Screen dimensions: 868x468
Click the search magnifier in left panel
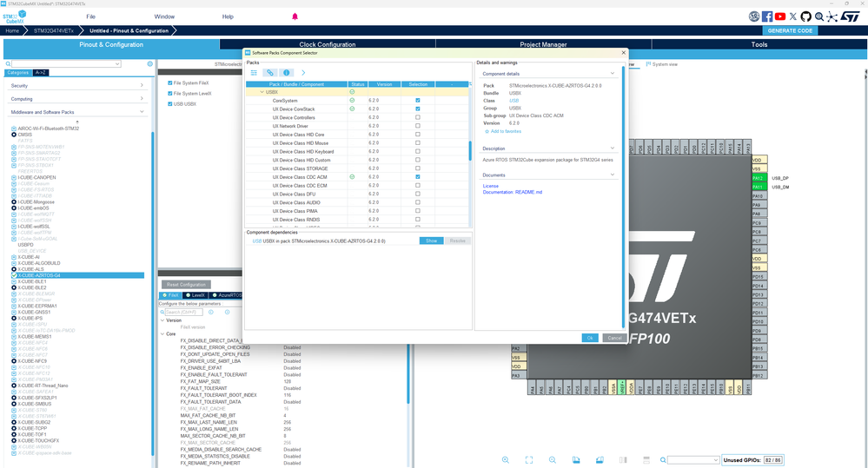(x=9, y=64)
